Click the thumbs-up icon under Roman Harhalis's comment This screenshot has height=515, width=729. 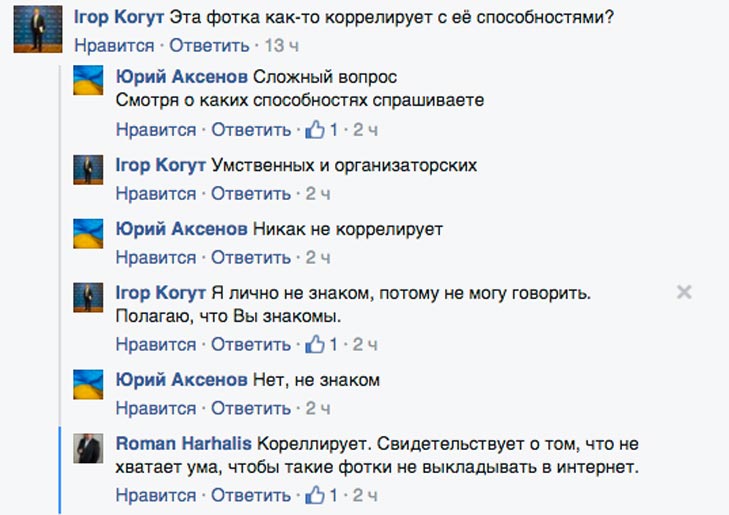315,495
